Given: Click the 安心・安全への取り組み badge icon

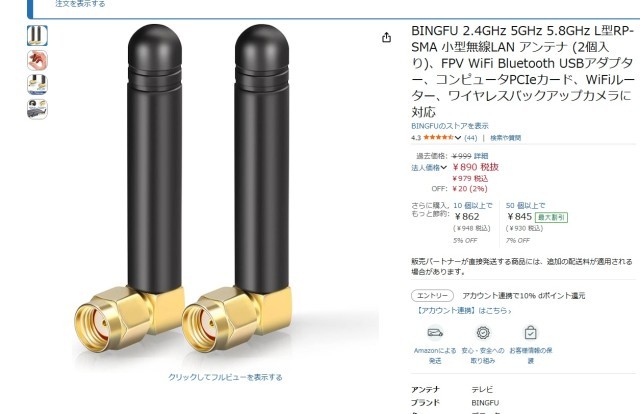Looking at the screenshot, I should click(x=483, y=332).
